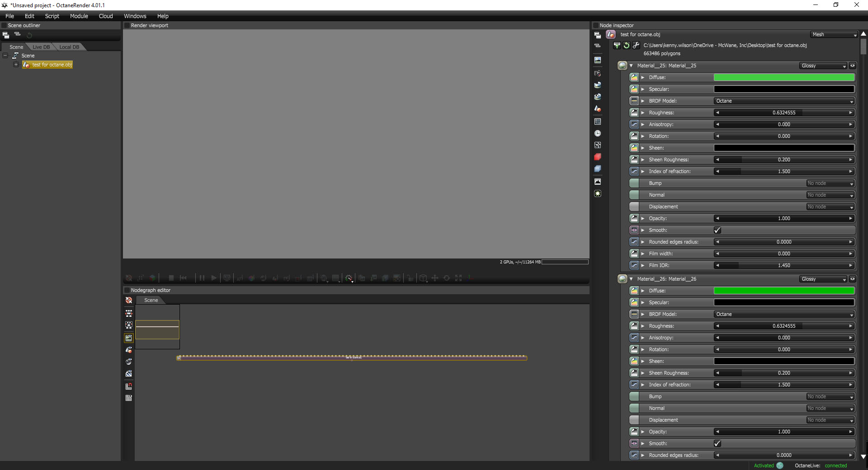Toggle render target node visibility in Nodegraph
The height and width of the screenshot is (470, 868).
click(x=129, y=338)
